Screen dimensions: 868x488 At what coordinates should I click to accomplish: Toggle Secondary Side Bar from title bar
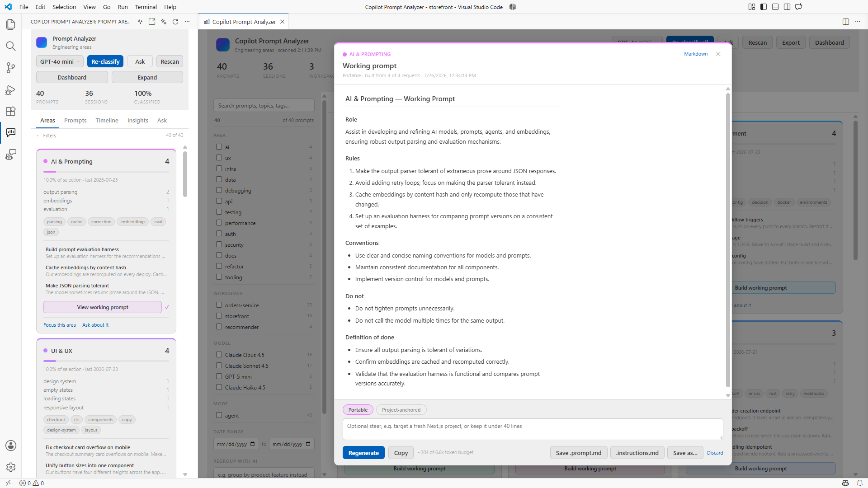coord(787,7)
